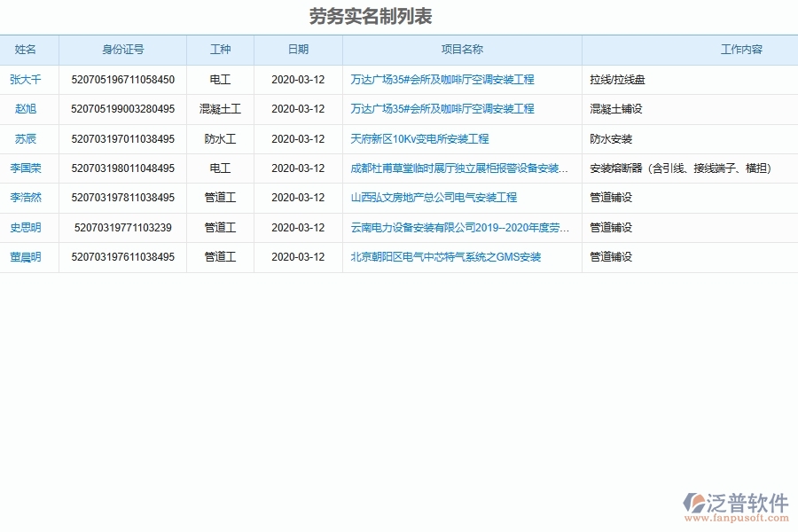
Task: Select worker name 李国荣
Action: point(27,168)
